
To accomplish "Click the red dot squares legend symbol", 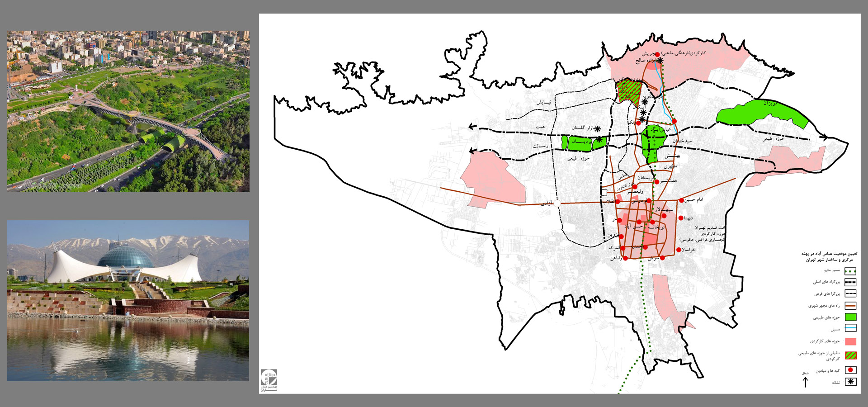I will coord(850,370).
